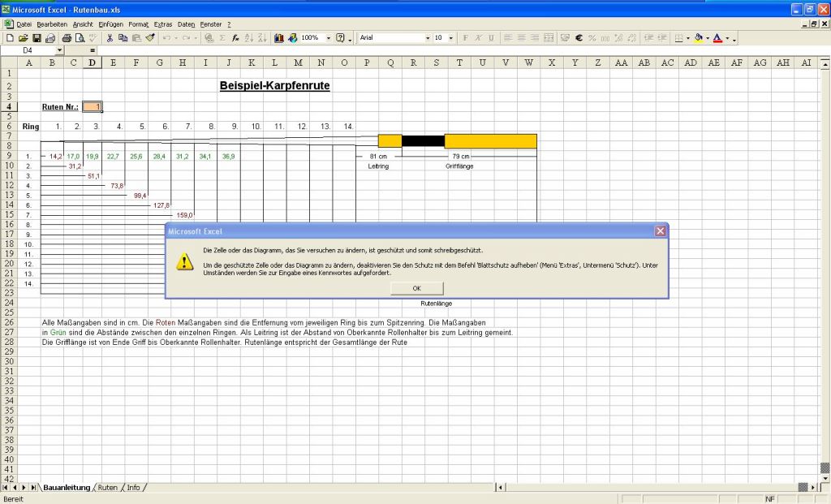Click the Cut scissors icon

(x=110, y=38)
